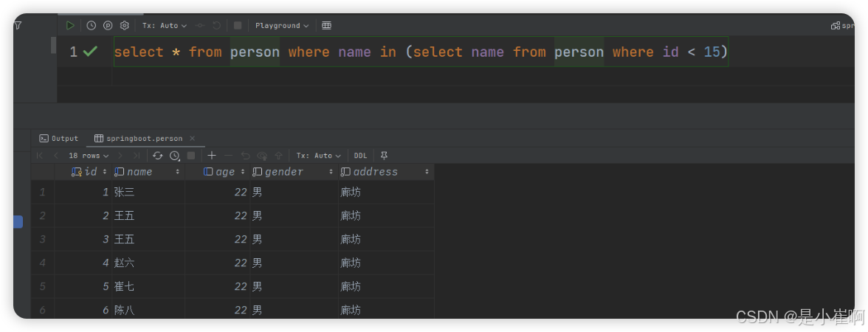Click the blue marker on left edge

[18, 222]
